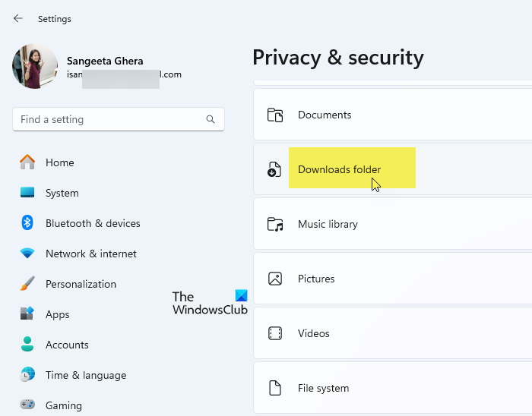Open the Videos permission settings
The width and height of the screenshot is (532, 416).
tap(392, 333)
